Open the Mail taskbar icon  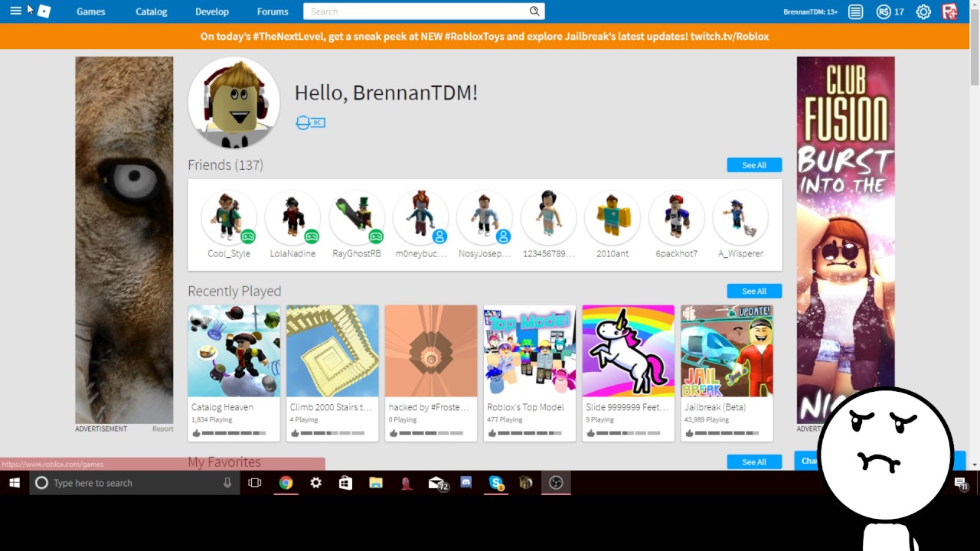pos(437,483)
